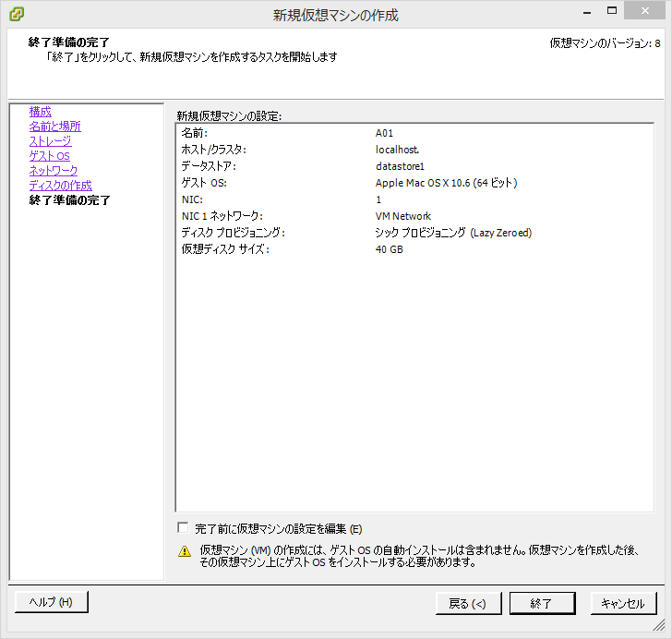Screen dimensions: 672x639
Task: Click the NIC 1 ネットワーク: label
Action: (222, 216)
